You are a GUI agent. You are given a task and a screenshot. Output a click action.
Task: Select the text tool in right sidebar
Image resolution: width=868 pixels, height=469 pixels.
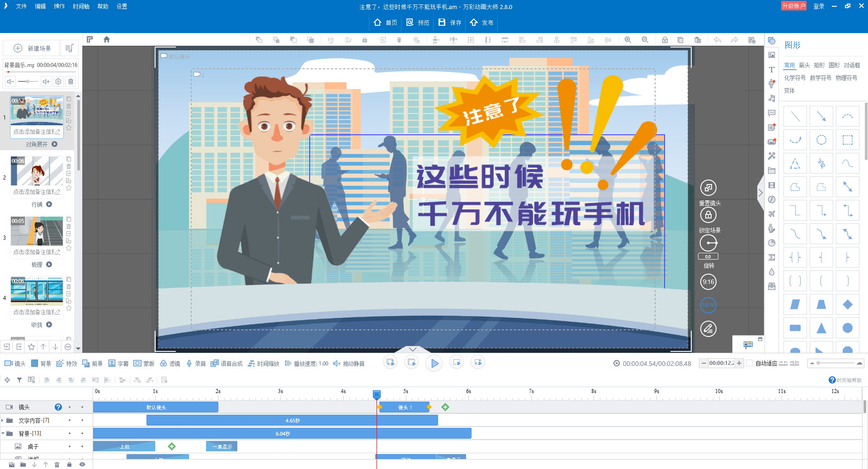pos(772,70)
